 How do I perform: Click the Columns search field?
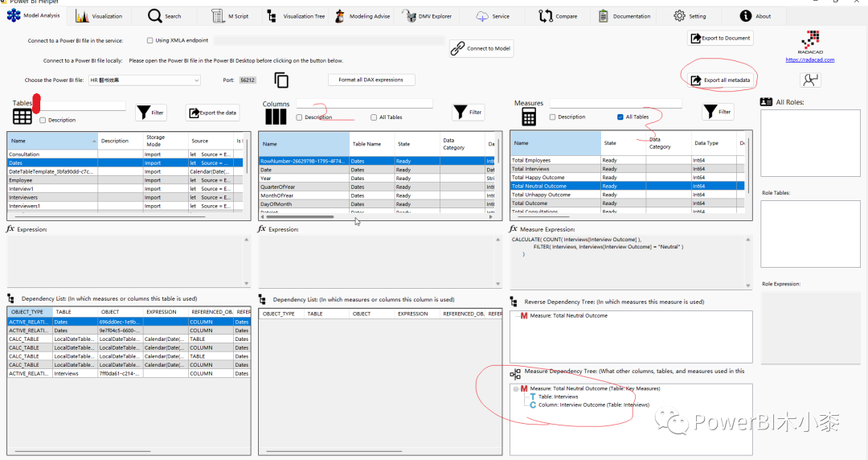[364, 104]
